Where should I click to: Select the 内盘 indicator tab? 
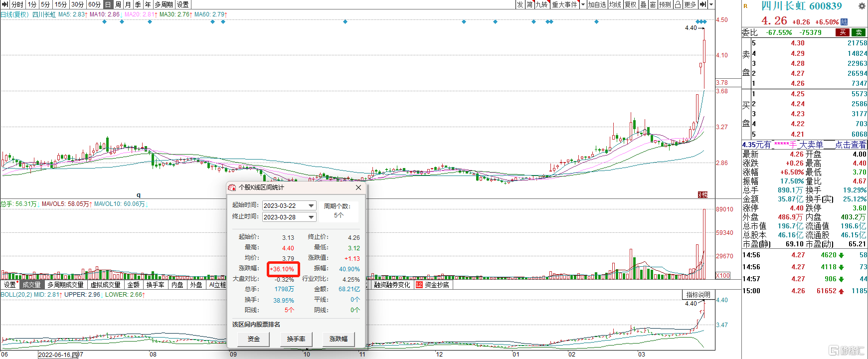[177, 285]
